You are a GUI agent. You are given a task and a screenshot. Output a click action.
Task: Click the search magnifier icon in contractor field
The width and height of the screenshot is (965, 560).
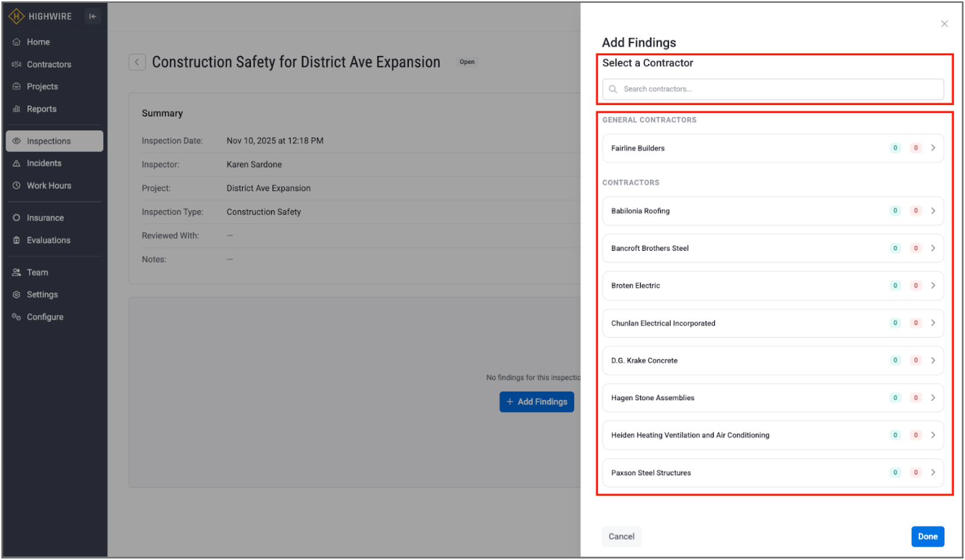613,89
